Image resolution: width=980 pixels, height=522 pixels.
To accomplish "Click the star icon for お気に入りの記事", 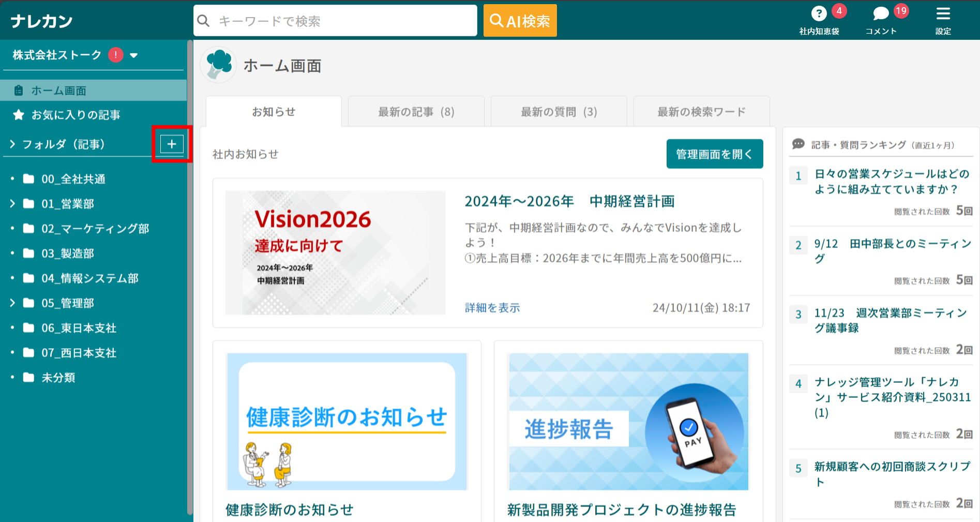I will (x=19, y=115).
